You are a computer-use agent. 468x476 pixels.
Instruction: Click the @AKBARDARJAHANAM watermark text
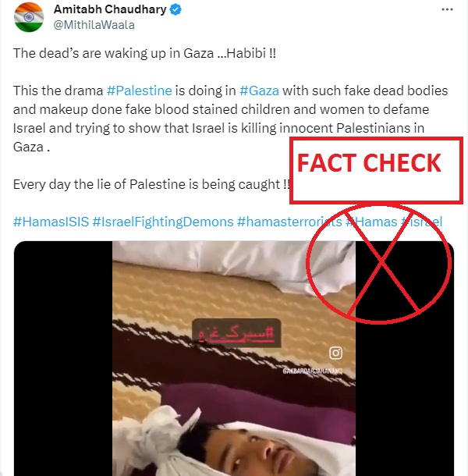[x=313, y=371]
